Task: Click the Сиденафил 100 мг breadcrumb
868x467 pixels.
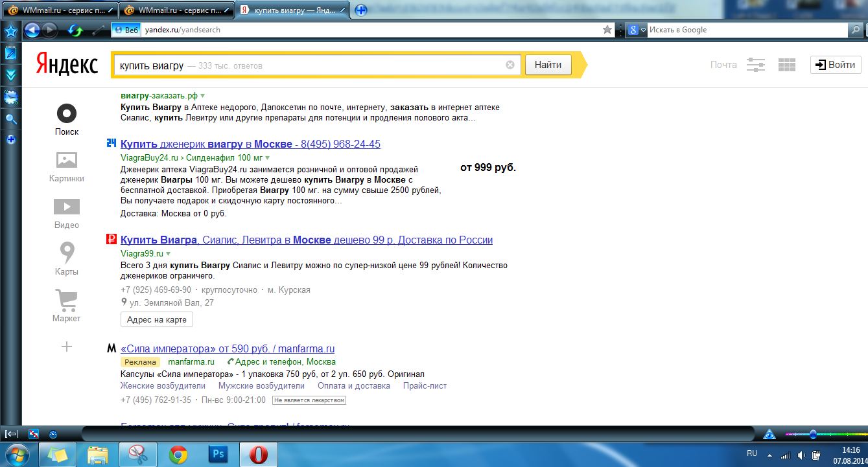Action: tap(224, 158)
